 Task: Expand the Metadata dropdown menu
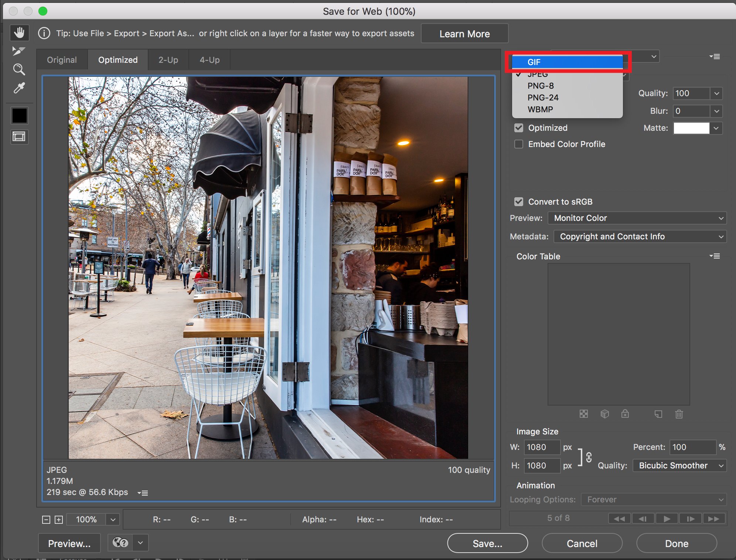tap(638, 236)
